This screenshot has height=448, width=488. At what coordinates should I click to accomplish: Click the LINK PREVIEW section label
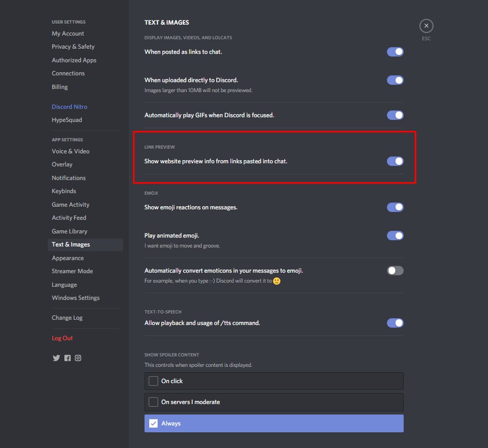(160, 147)
